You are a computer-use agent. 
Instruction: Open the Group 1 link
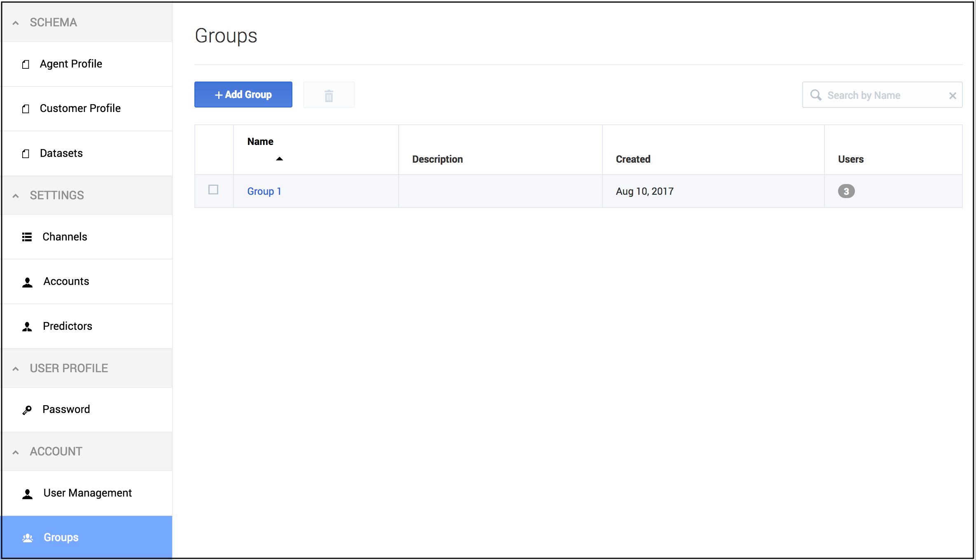pyautogui.click(x=264, y=191)
